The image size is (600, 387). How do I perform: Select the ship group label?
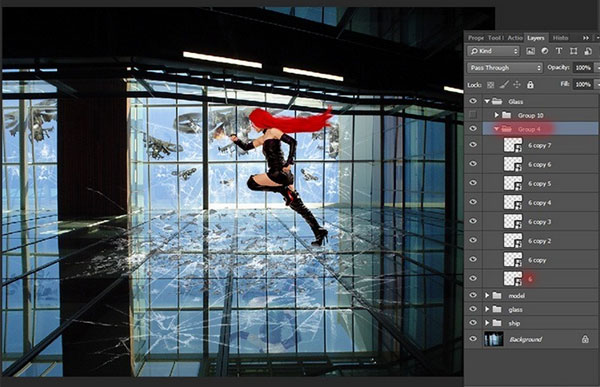(x=514, y=323)
